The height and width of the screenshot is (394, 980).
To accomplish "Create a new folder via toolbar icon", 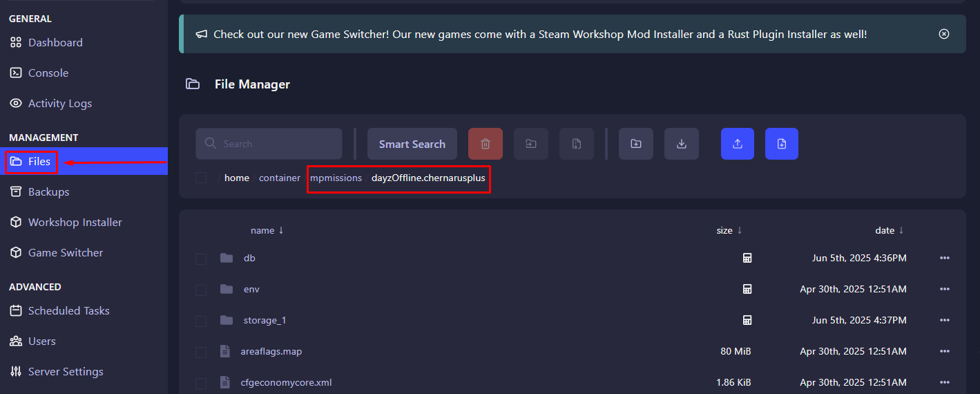I will pos(636,144).
